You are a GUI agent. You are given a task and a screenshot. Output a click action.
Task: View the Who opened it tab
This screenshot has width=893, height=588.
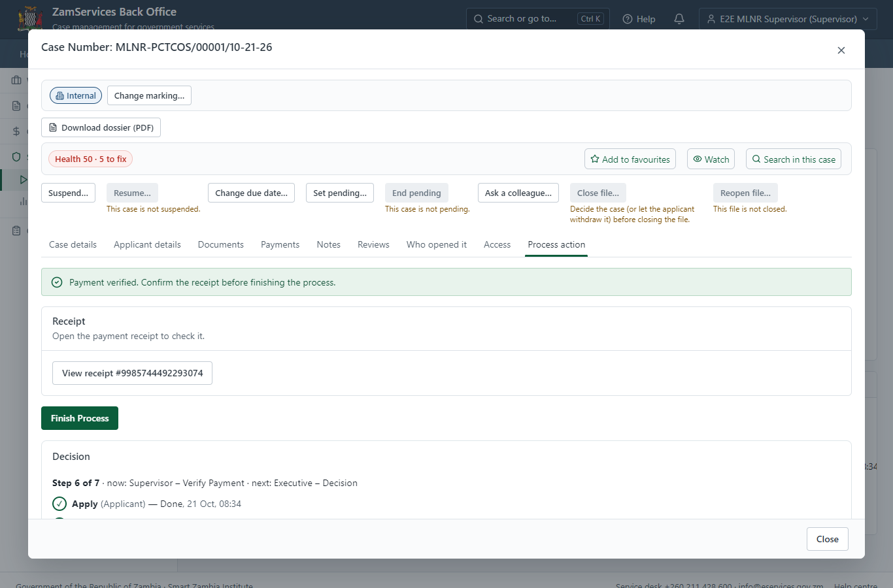(x=437, y=244)
